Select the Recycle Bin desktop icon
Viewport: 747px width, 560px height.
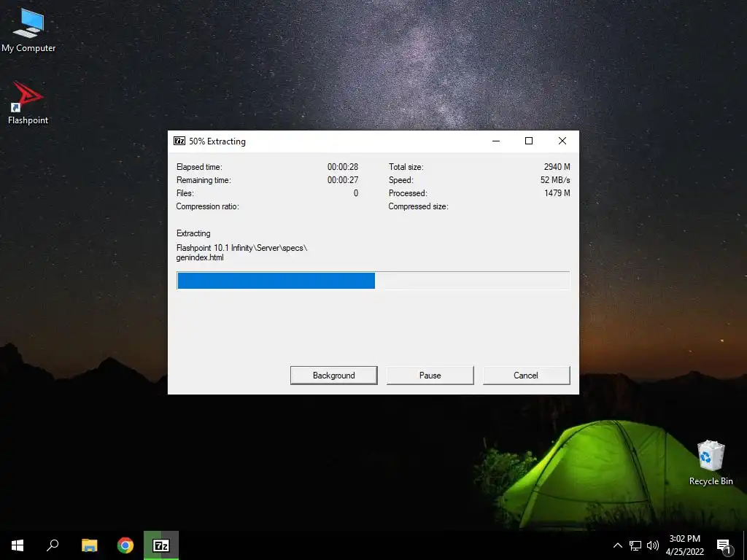(x=711, y=463)
